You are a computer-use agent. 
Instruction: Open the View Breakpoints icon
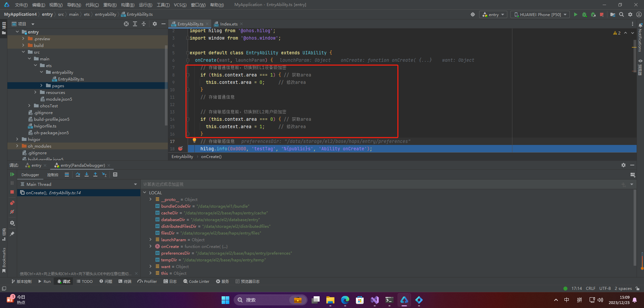point(12,203)
